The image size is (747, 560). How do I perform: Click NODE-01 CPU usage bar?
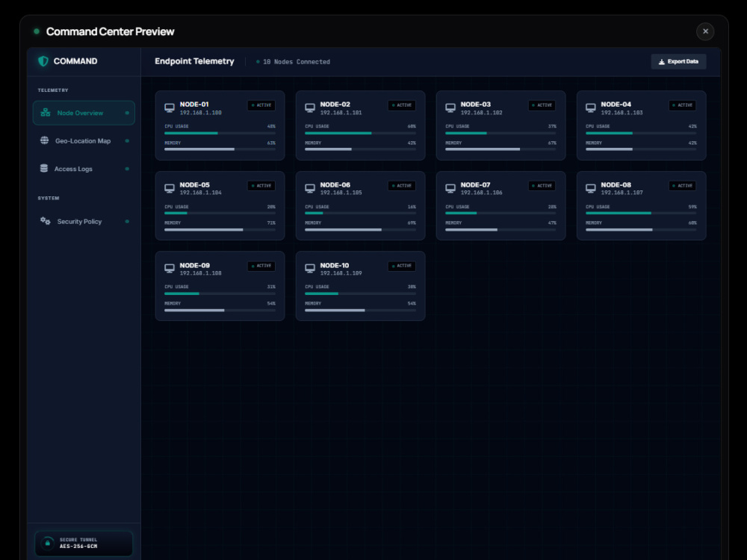tap(220, 133)
